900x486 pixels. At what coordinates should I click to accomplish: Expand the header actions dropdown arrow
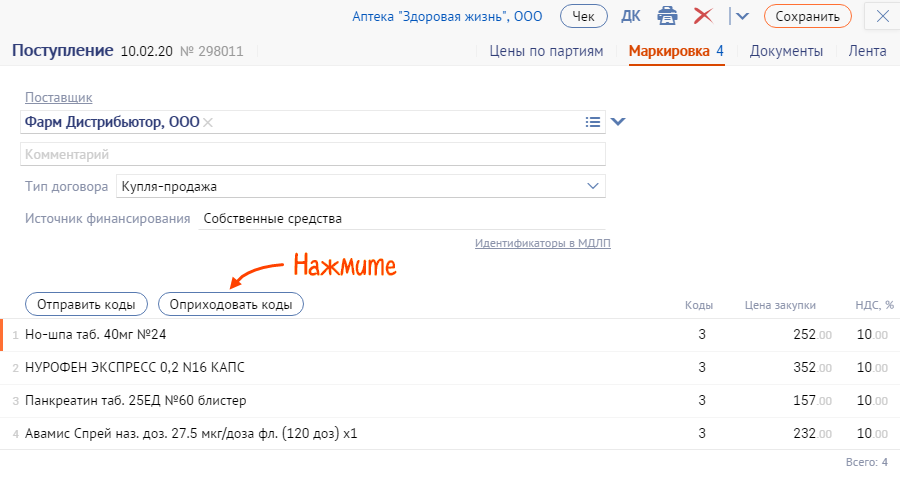point(742,16)
